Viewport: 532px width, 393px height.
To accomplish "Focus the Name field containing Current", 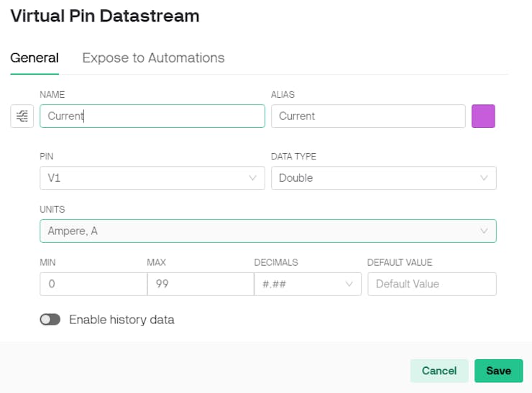I will pos(152,116).
